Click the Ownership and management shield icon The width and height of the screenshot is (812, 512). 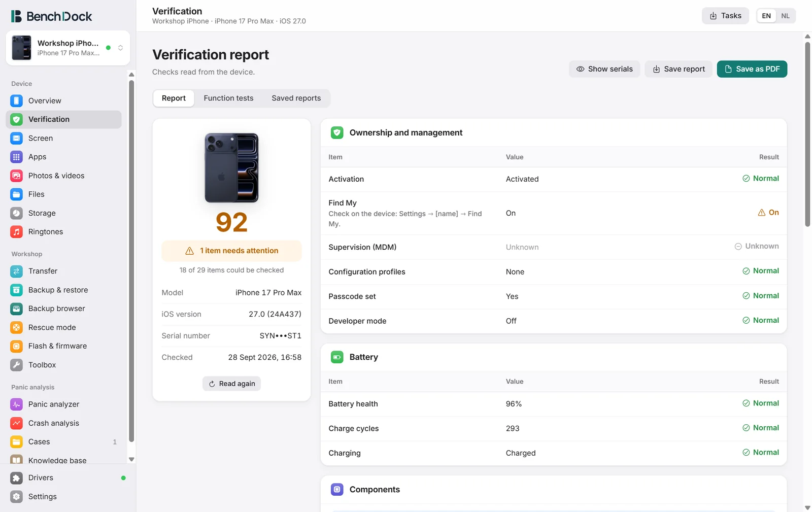tap(337, 133)
